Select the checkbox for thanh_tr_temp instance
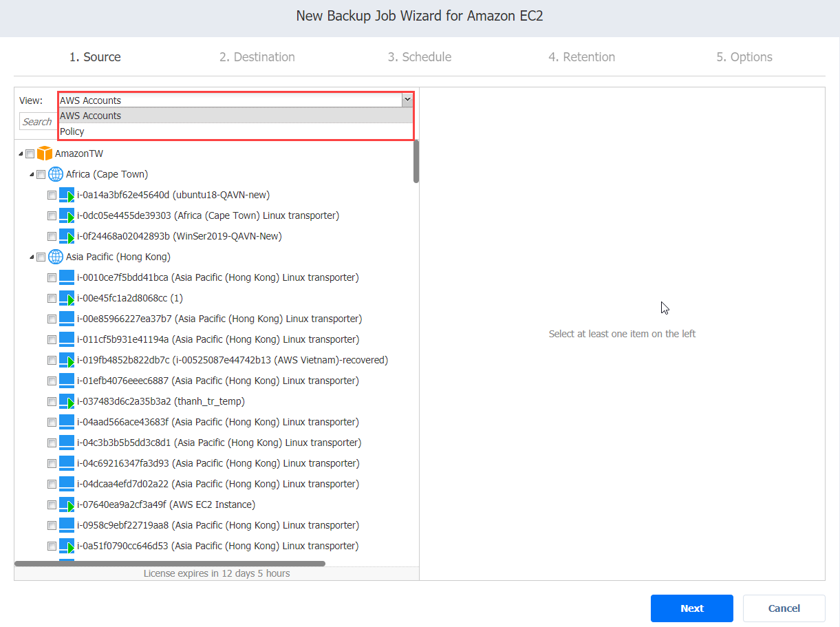Image resolution: width=840 pixels, height=627 pixels. tap(52, 402)
